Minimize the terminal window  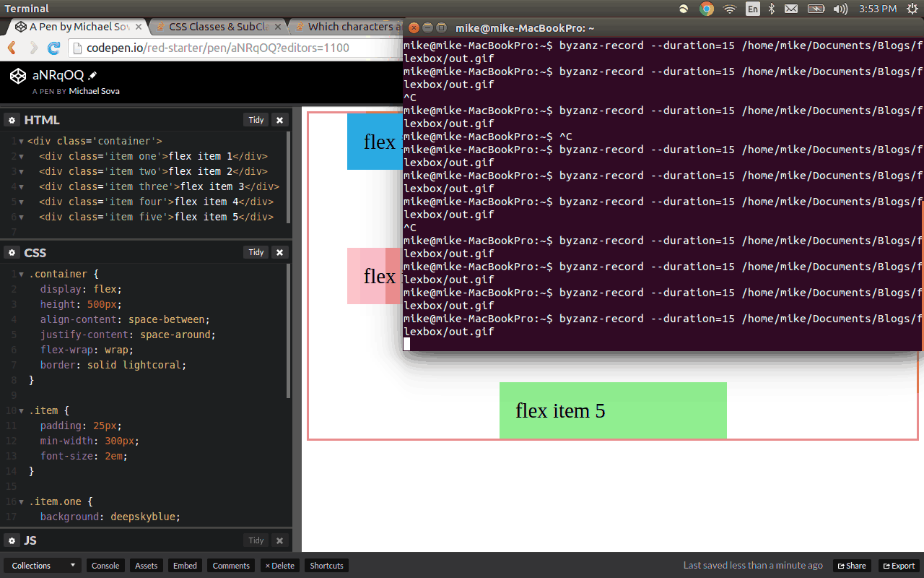coord(427,27)
